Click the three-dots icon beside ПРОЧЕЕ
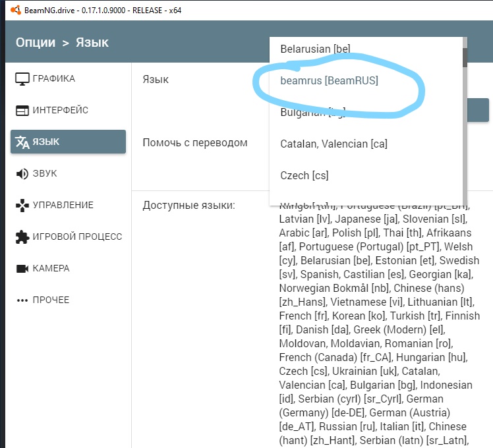493x448 pixels. point(22,300)
